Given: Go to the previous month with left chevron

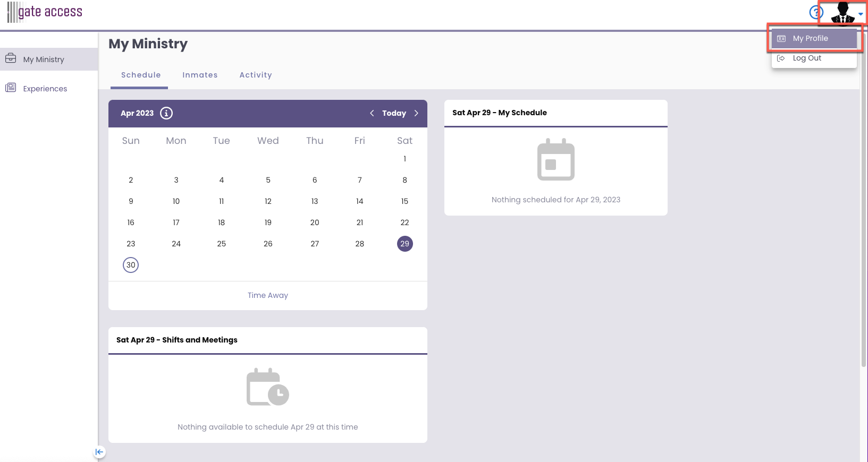Looking at the screenshot, I should pyautogui.click(x=372, y=113).
